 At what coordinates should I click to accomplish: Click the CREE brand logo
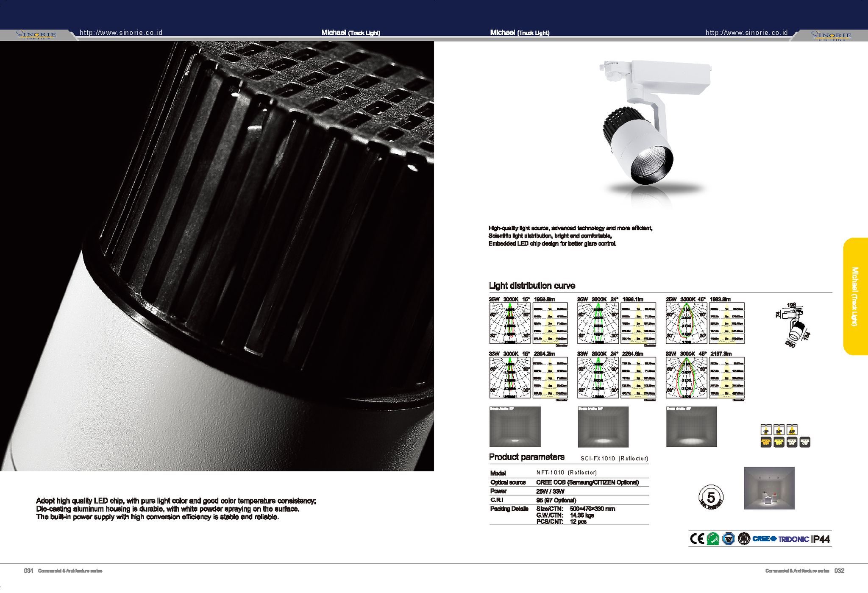764,539
